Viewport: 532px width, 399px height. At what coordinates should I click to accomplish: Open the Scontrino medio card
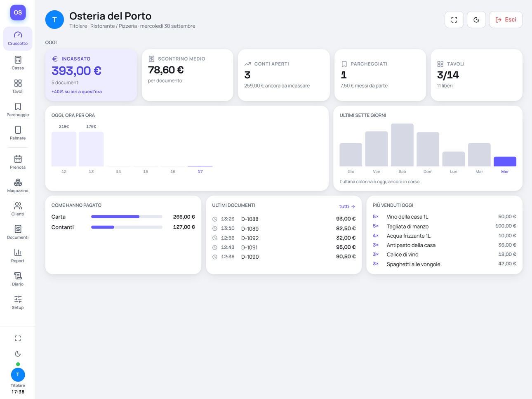tap(187, 75)
